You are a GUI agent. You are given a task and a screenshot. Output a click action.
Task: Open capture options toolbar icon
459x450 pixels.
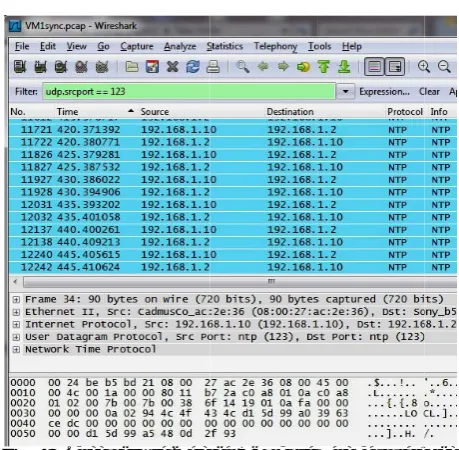pyautogui.click(x=41, y=67)
